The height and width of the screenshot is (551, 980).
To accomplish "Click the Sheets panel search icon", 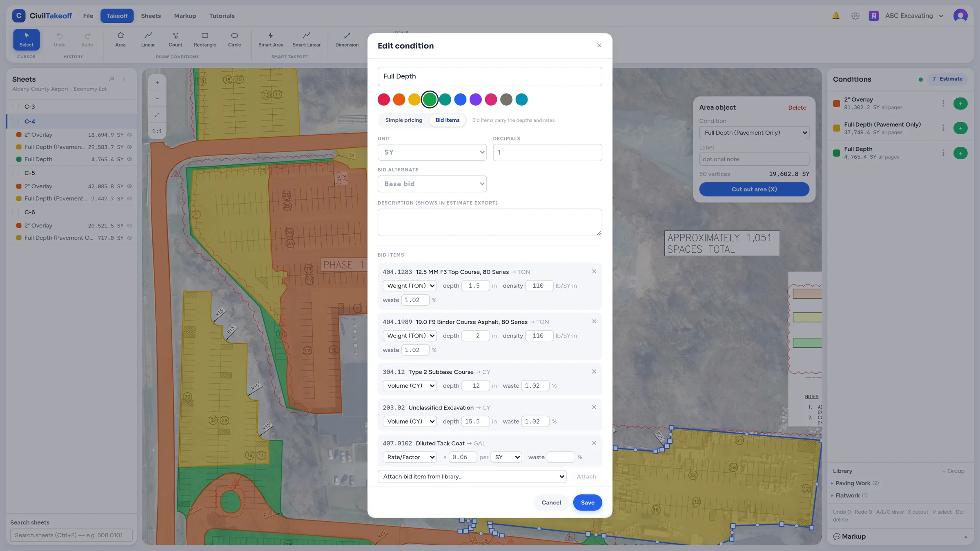I will point(111,79).
